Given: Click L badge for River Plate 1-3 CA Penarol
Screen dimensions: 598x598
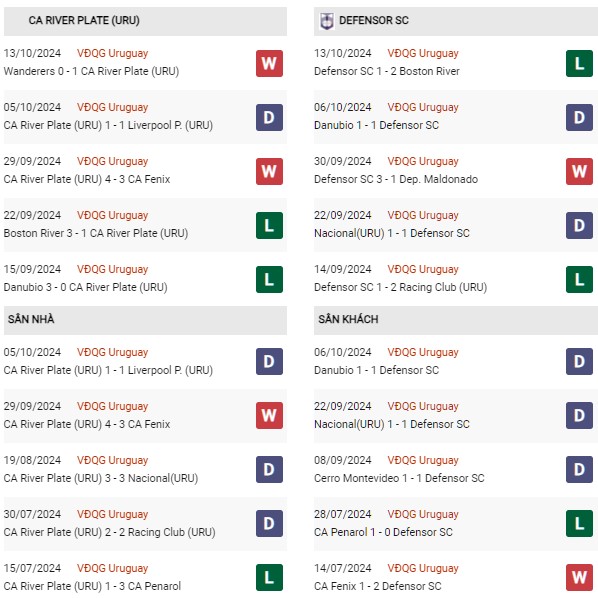Looking at the screenshot, I should (x=269, y=577).
